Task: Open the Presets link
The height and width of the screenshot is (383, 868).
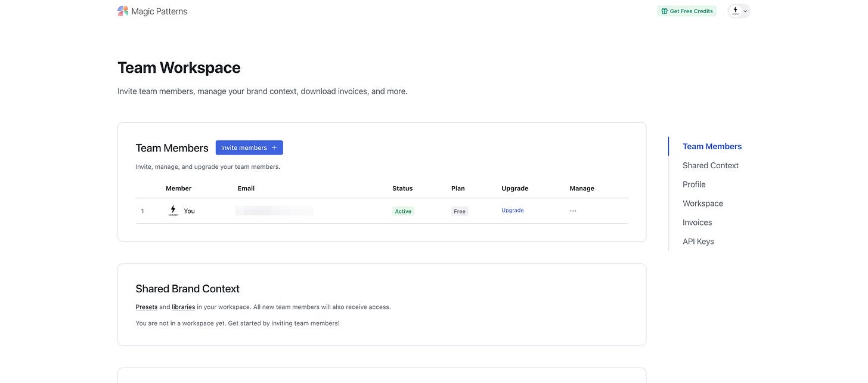Action: pos(147,307)
